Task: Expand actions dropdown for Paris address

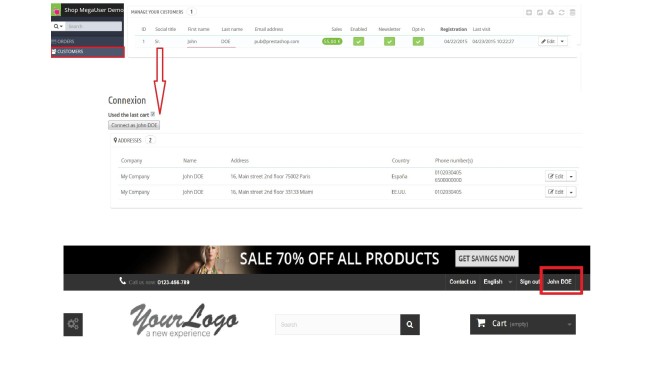Action: pos(571,176)
